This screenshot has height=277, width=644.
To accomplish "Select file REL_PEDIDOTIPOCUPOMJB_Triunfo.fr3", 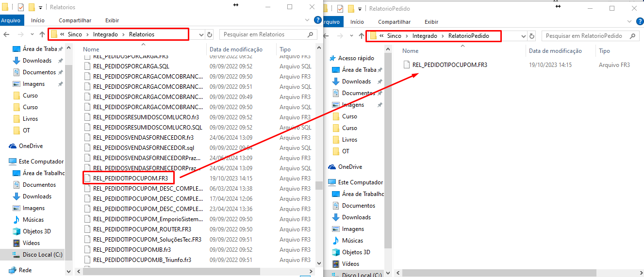I will pyautogui.click(x=142, y=260).
